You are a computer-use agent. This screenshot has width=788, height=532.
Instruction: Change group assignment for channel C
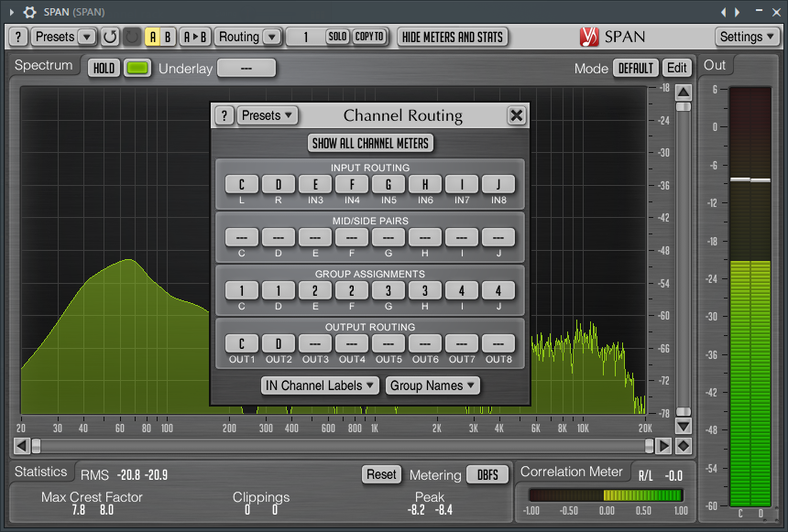(242, 290)
